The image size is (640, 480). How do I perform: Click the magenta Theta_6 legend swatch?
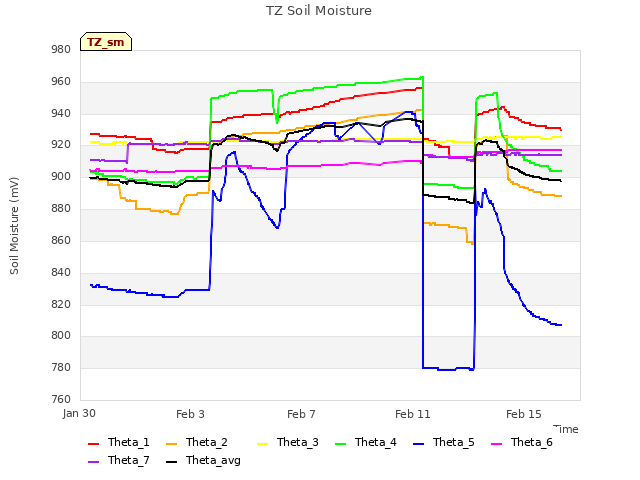click(x=496, y=443)
